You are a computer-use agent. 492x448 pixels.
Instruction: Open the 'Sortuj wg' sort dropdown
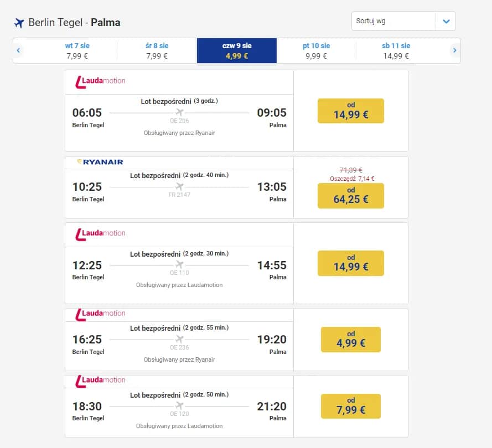[393, 21]
